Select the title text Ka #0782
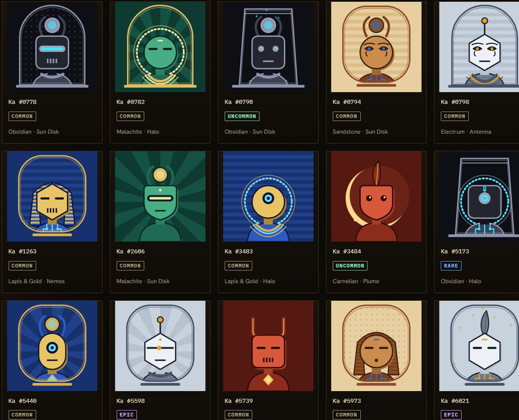This screenshot has width=519, height=420. pyautogui.click(x=130, y=102)
